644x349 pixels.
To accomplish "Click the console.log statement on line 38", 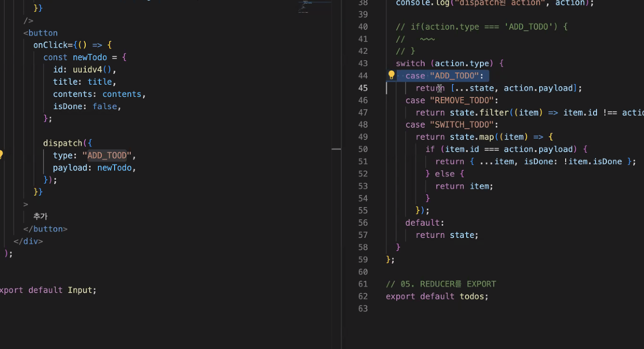I will 495,3.
